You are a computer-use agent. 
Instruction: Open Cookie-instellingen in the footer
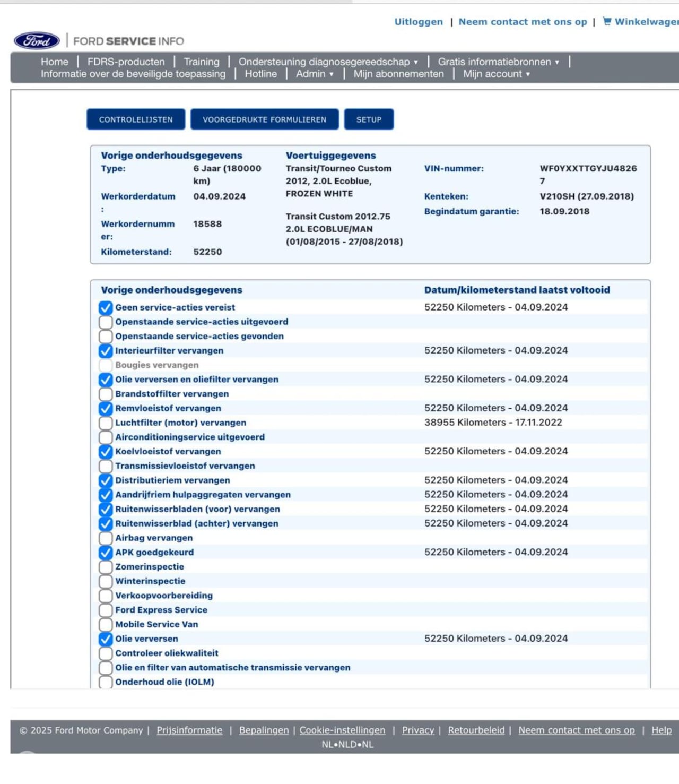coord(342,730)
